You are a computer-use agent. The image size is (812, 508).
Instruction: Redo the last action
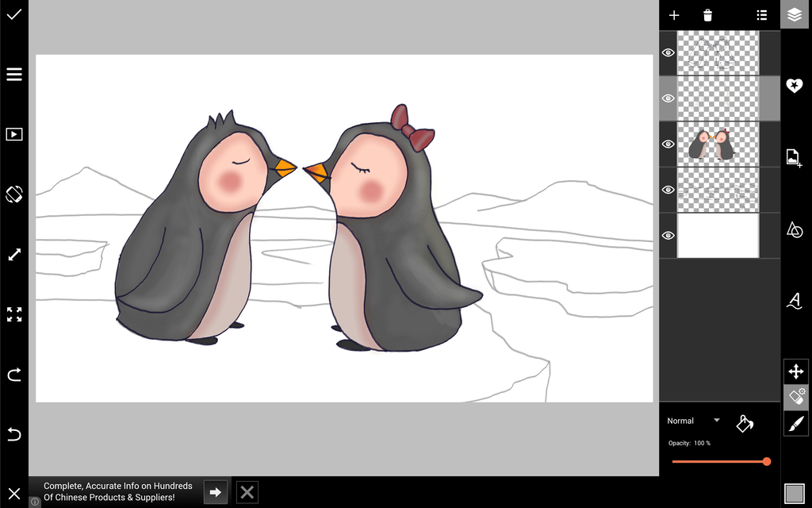(14, 375)
